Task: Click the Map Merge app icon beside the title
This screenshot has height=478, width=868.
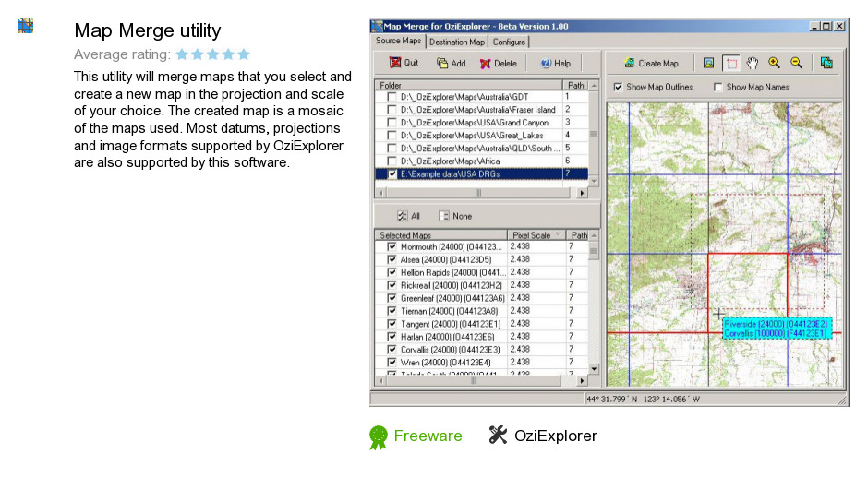Action: (x=26, y=26)
